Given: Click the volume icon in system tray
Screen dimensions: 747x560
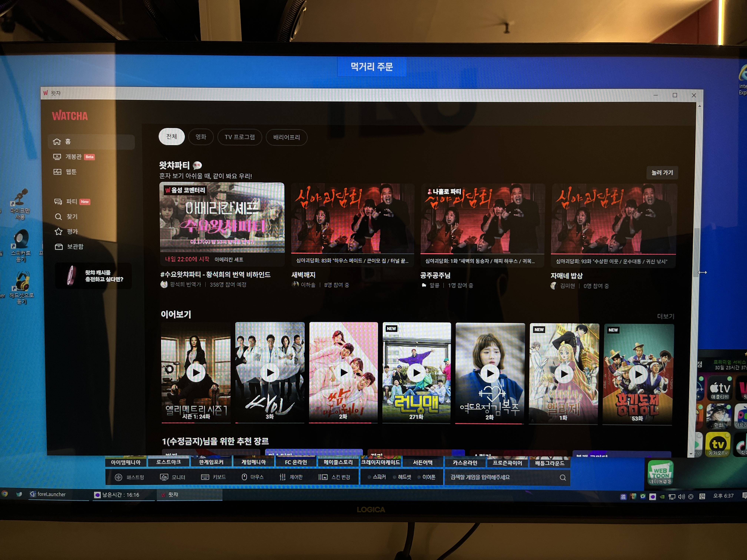Looking at the screenshot, I should [x=681, y=496].
